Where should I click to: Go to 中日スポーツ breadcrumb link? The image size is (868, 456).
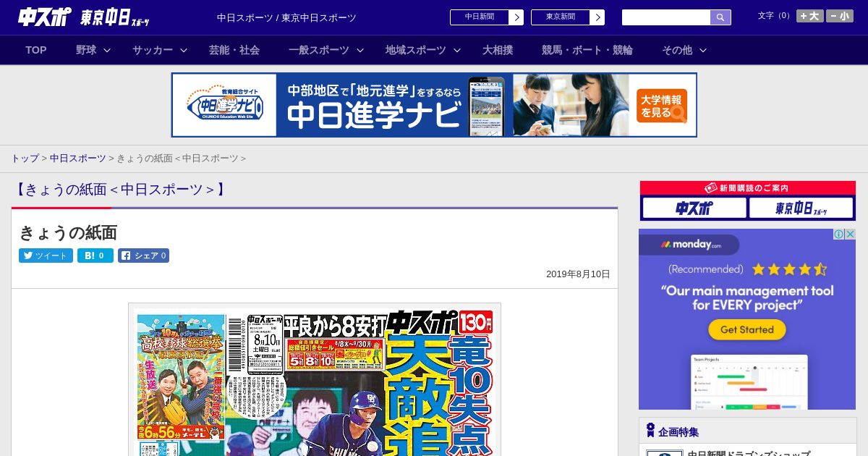(x=78, y=158)
